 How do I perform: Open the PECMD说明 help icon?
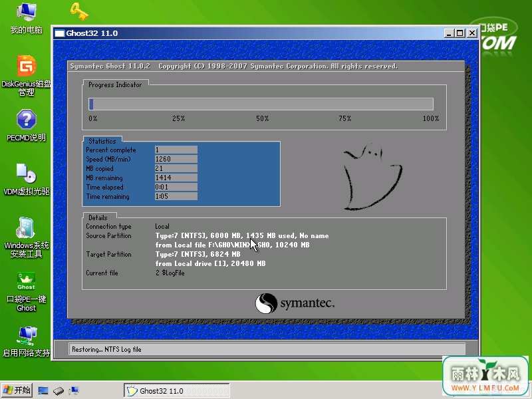click(26, 125)
